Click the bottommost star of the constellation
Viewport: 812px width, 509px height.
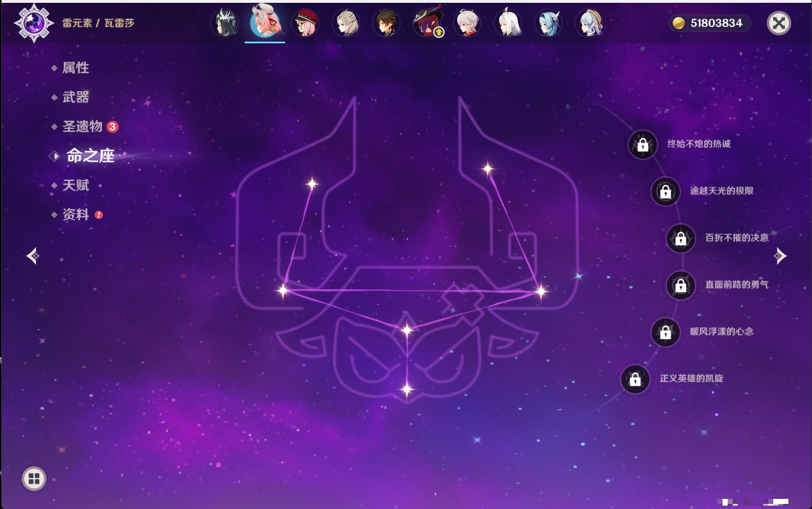pos(407,389)
